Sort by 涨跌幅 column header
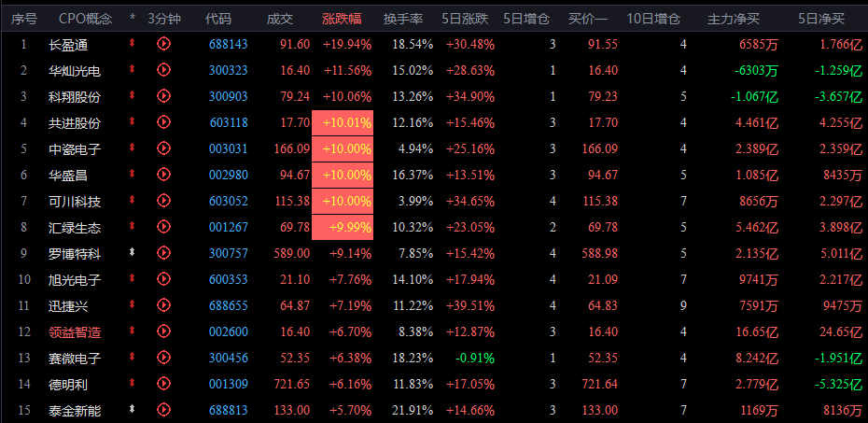This screenshot has height=423, width=868. pos(342,19)
